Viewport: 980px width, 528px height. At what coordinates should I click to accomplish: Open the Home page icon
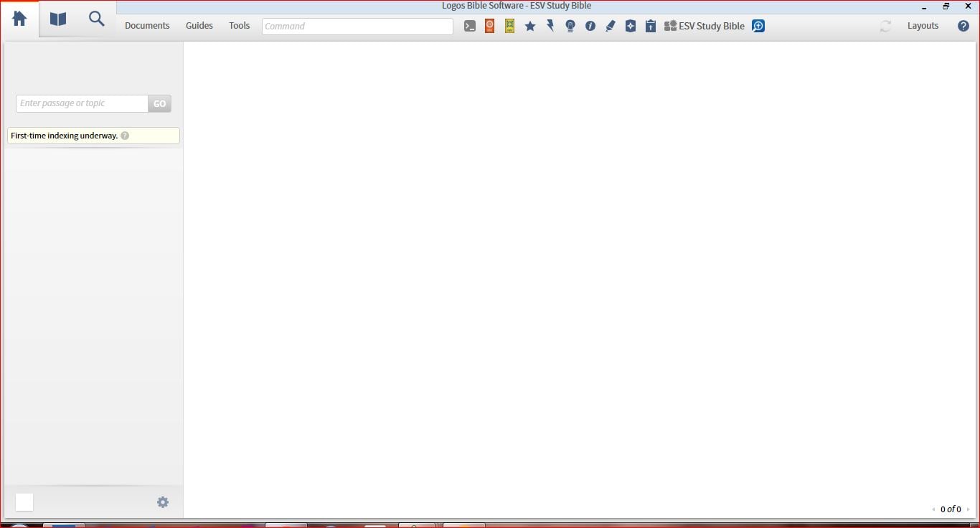[x=19, y=19]
